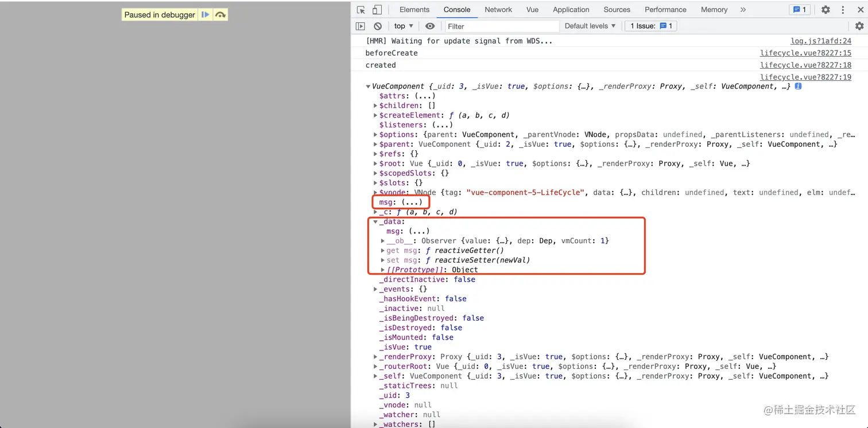
Task: Open the JavaScript context dropdown labeled top
Action: pos(404,26)
